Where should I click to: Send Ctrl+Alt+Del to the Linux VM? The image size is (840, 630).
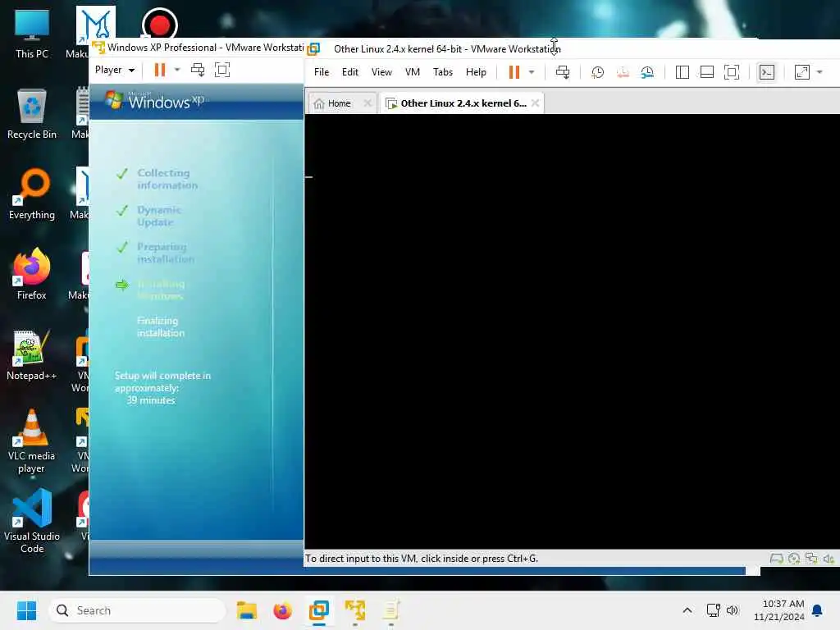[563, 72]
